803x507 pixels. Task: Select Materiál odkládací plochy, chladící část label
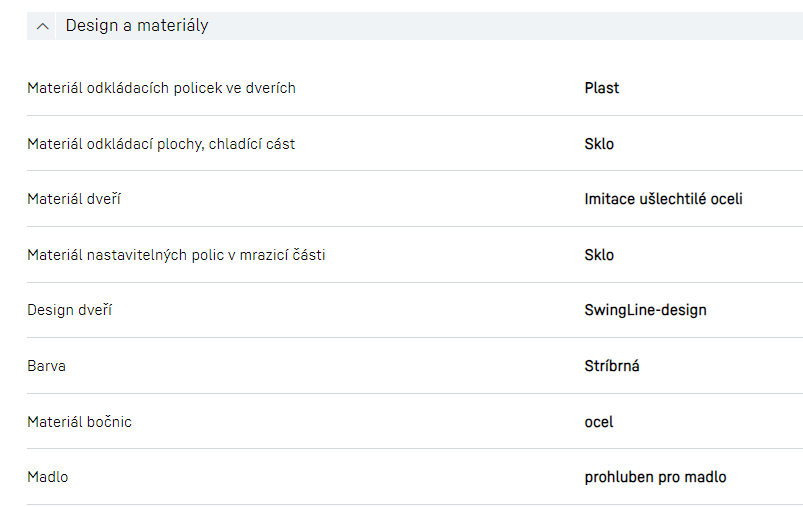[161, 144]
